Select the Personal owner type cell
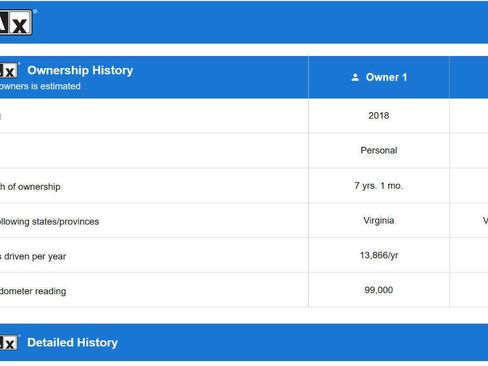This screenshot has width=488, height=366. [379, 150]
